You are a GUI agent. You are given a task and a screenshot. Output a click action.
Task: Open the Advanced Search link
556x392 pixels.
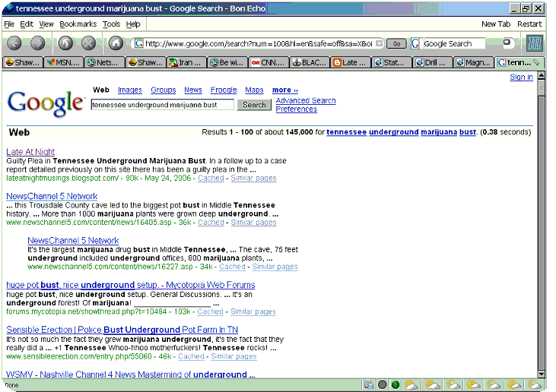point(306,100)
